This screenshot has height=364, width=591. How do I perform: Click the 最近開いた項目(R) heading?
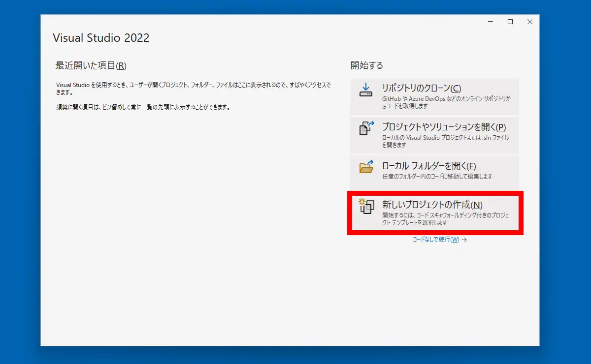(91, 65)
